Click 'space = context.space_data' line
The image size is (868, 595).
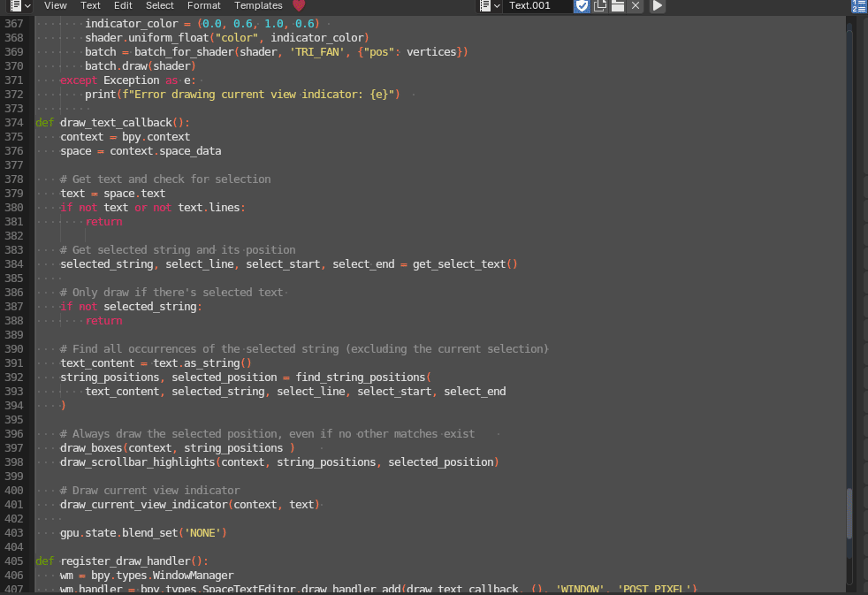tap(141, 150)
